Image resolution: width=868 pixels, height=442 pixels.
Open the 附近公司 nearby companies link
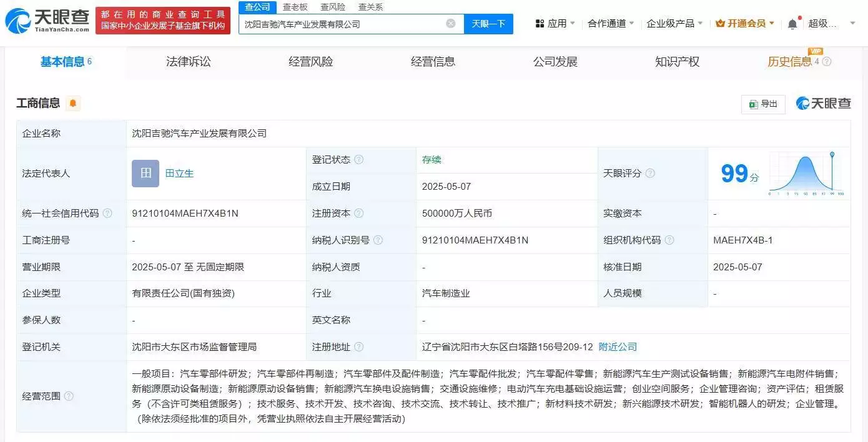(618, 347)
